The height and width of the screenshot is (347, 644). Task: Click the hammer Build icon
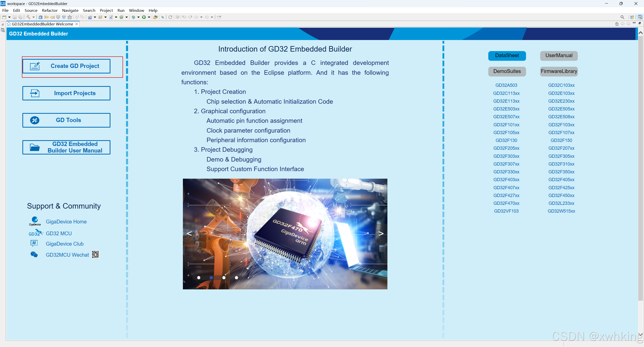[x=28, y=17]
